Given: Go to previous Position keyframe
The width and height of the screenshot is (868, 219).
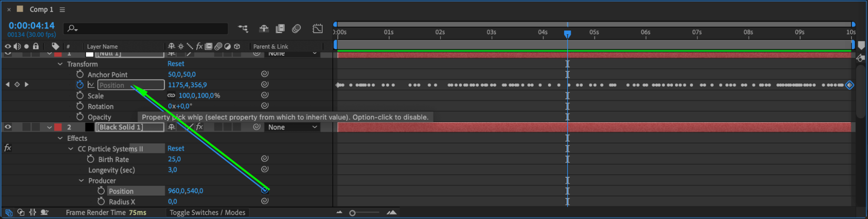Looking at the screenshot, I should 7,84.
